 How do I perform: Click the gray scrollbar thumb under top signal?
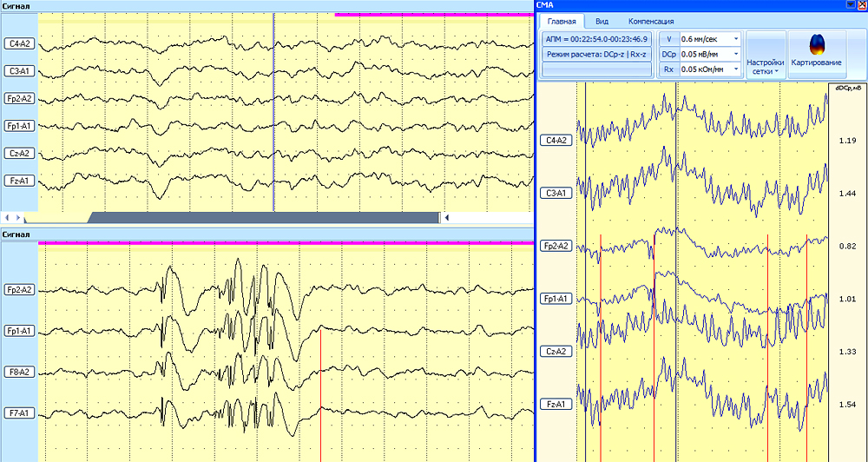click(x=264, y=218)
